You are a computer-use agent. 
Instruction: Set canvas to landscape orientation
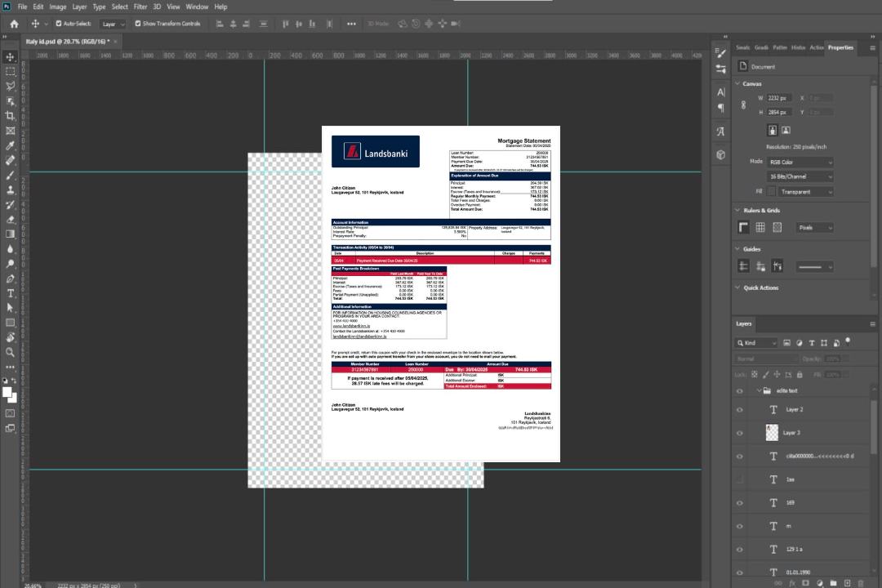click(x=786, y=131)
